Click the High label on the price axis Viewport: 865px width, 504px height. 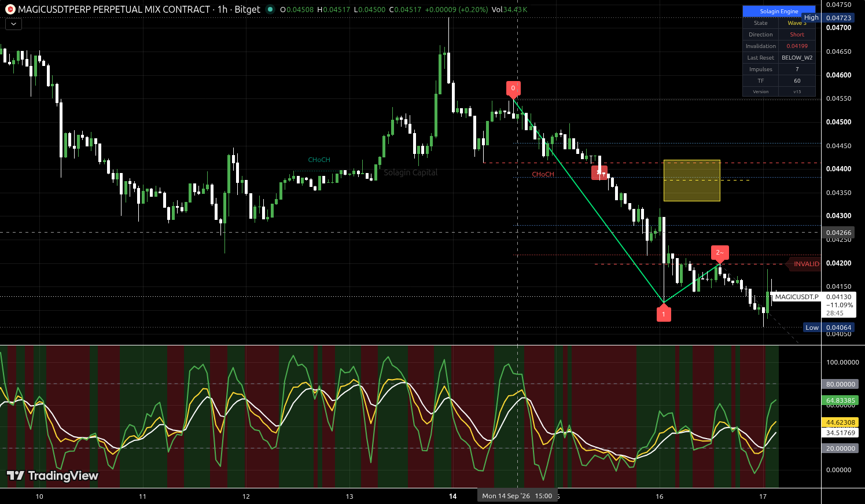[x=811, y=18]
